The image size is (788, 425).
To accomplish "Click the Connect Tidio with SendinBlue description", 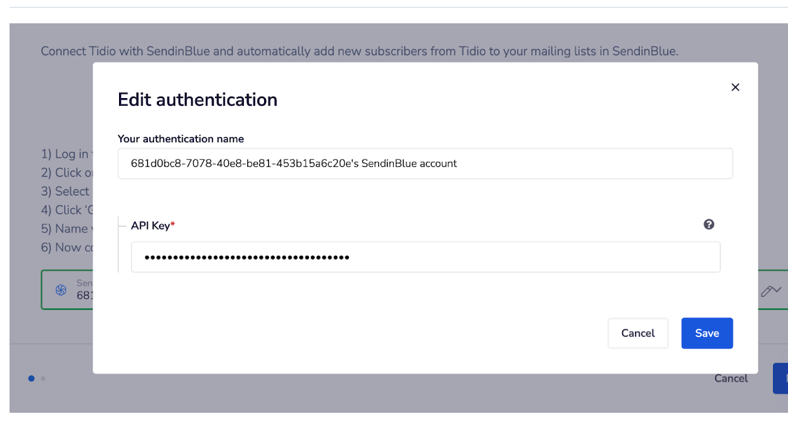I will point(359,51).
